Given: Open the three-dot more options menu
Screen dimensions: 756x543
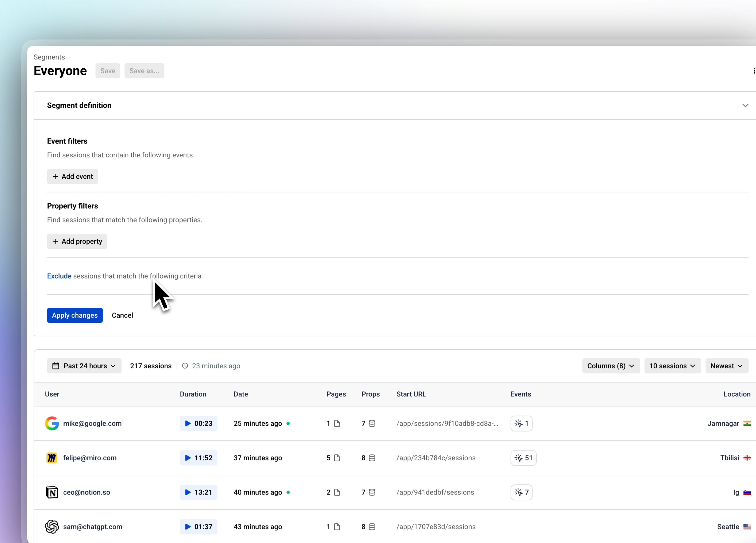Looking at the screenshot, I should [x=754, y=71].
